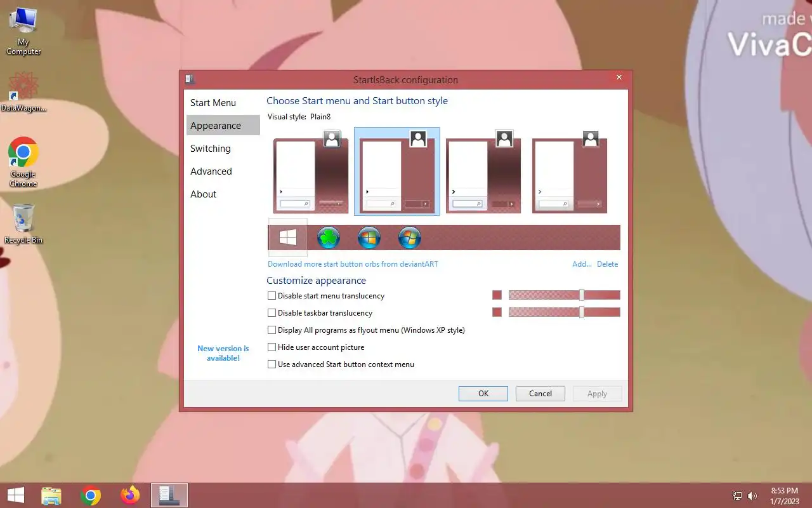Enable Use advanced Start button context menu
Viewport: 812px width, 508px height.
coord(341,364)
